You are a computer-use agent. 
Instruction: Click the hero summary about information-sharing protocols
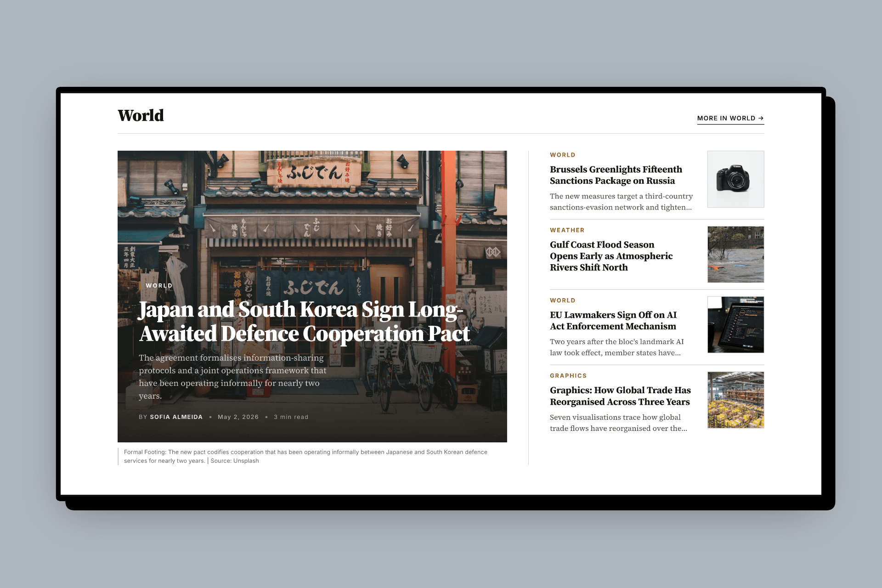233,377
